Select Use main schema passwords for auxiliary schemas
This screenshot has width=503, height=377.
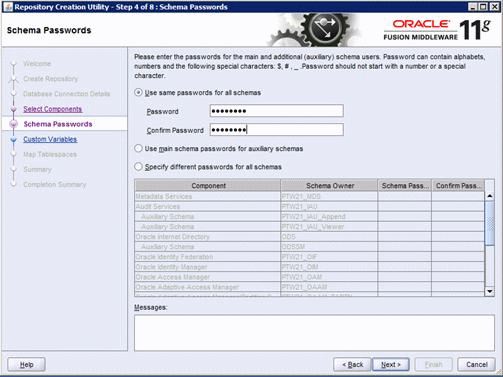(x=138, y=148)
